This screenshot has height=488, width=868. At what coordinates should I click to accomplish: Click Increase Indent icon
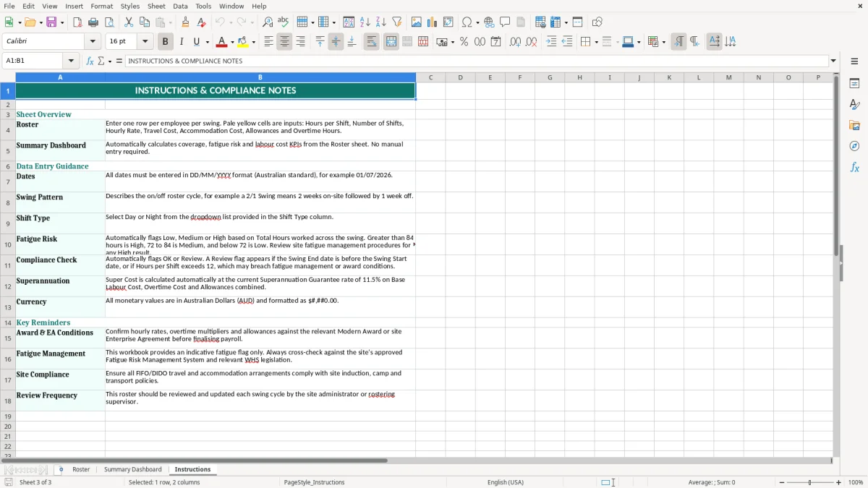pos(551,42)
